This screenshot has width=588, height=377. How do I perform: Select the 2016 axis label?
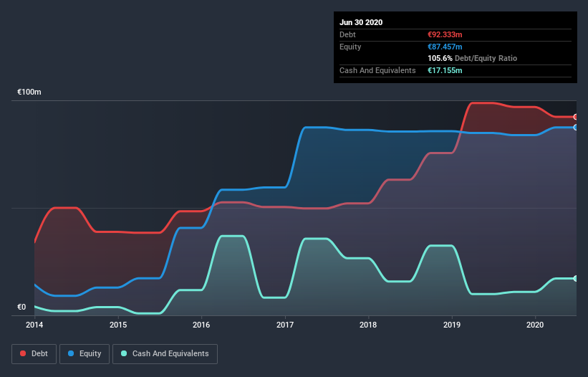click(x=201, y=325)
